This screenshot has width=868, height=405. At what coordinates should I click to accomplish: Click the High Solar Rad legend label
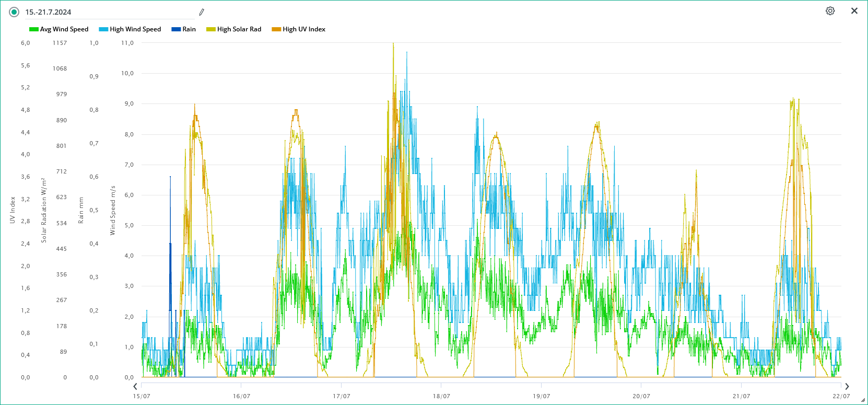(x=239, y=29)
